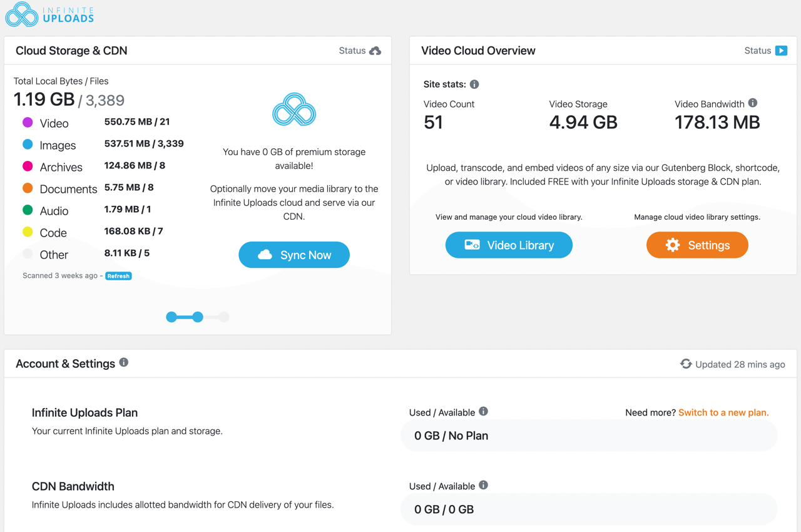This screenshot has height=532, width=801.
Task: Click the Images row size 537.51 MB / 3,339
Action: (x=144, y=144)
